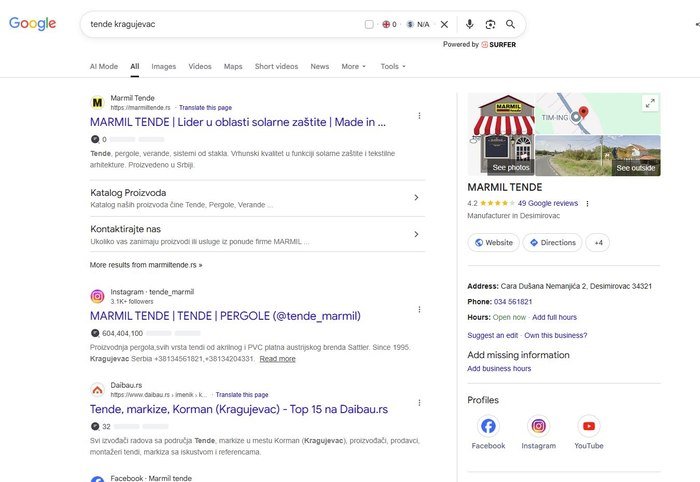This screenshot has height=482, width=700.
Task: Expand the More dropdown menu
Action: tap(354, 66)
